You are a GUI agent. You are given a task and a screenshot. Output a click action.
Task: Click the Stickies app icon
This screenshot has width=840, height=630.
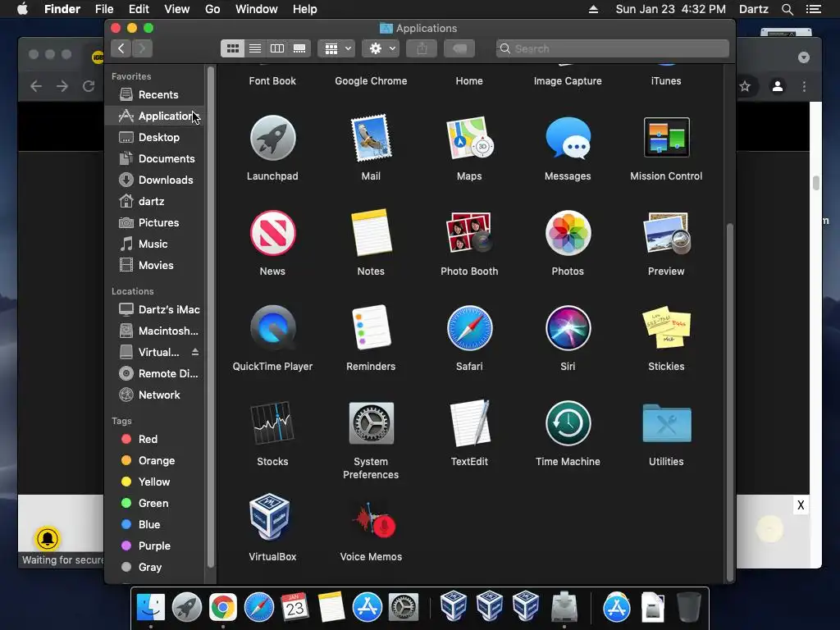point(666,327)
